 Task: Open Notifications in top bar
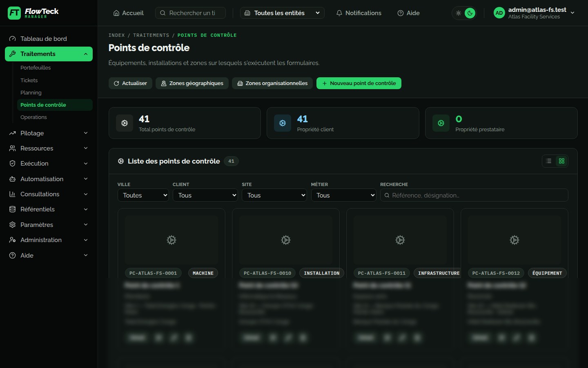click(x=359, y=13)
